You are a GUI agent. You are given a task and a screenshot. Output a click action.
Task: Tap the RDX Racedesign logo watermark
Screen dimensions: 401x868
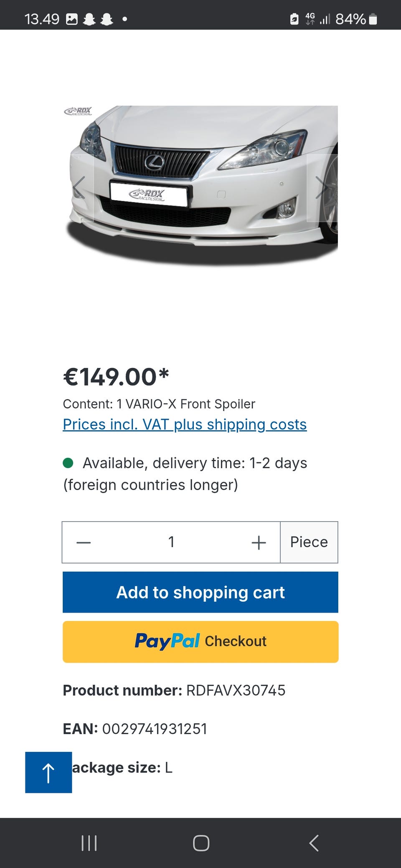point(78,111)
